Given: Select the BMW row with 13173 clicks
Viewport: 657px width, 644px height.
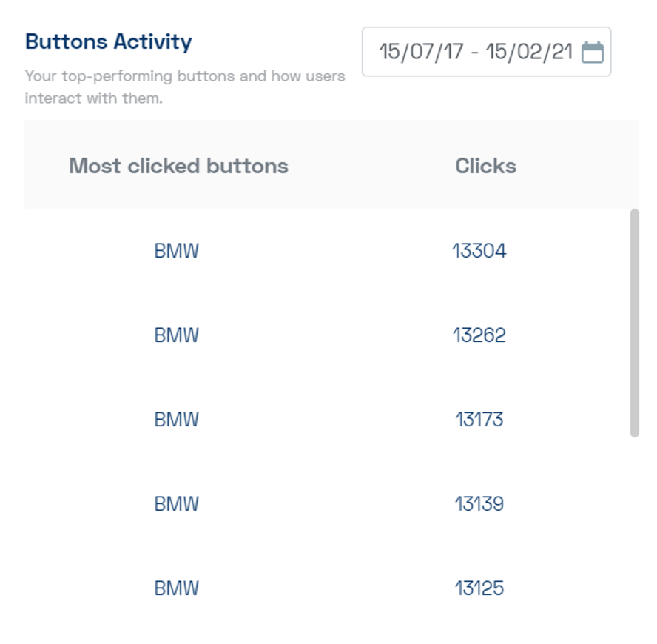Looking at the screenshot, I should pyautogui.click(x=327, y=419).
